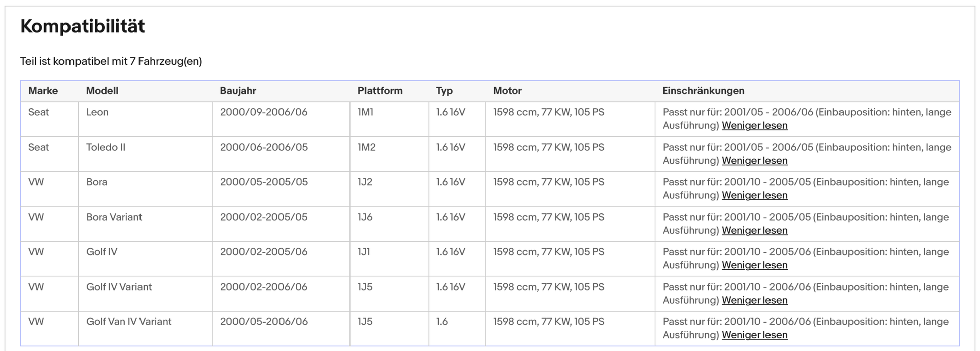Viewport: 980px width, 351px height.
Task: Click the 'Marke' column header
Action: [43, 91]
